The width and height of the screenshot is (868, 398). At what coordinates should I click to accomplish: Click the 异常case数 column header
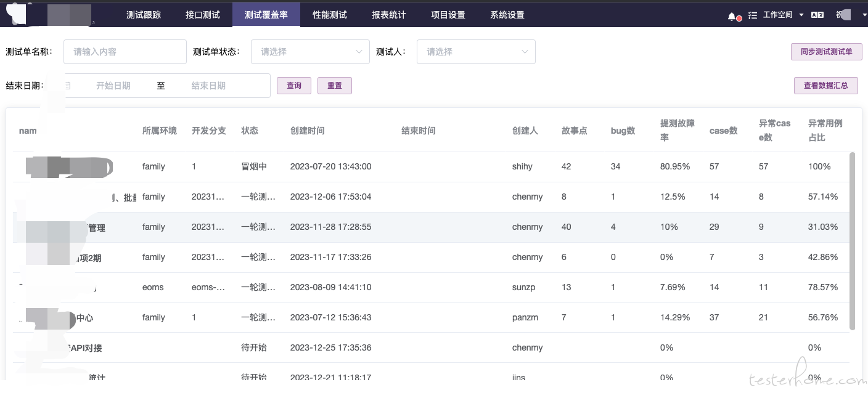tap(775, 131)
